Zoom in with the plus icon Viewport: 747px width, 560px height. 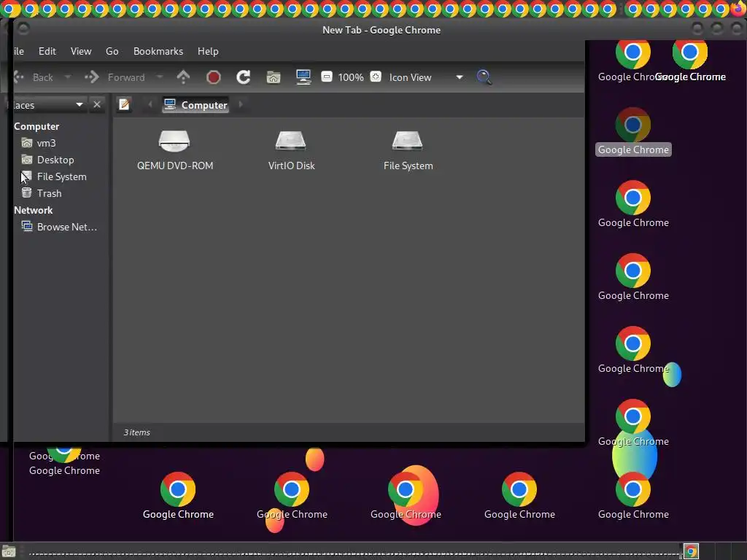[376, 77]
